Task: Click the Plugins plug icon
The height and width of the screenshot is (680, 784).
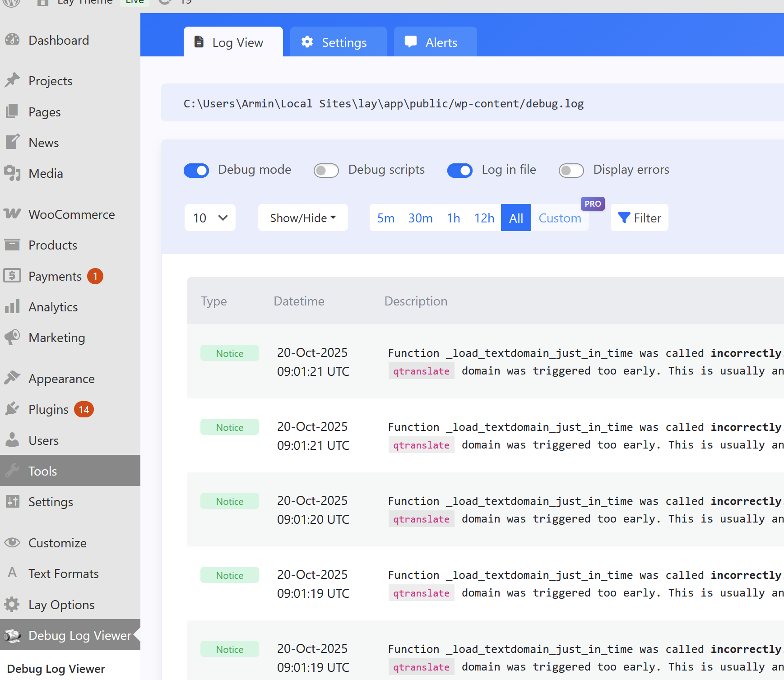Action: click(x=12, y=409)
